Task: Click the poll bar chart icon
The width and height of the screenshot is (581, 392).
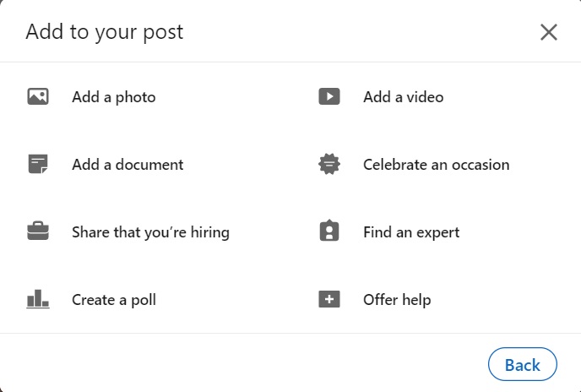Action: (x=38, y=299)
